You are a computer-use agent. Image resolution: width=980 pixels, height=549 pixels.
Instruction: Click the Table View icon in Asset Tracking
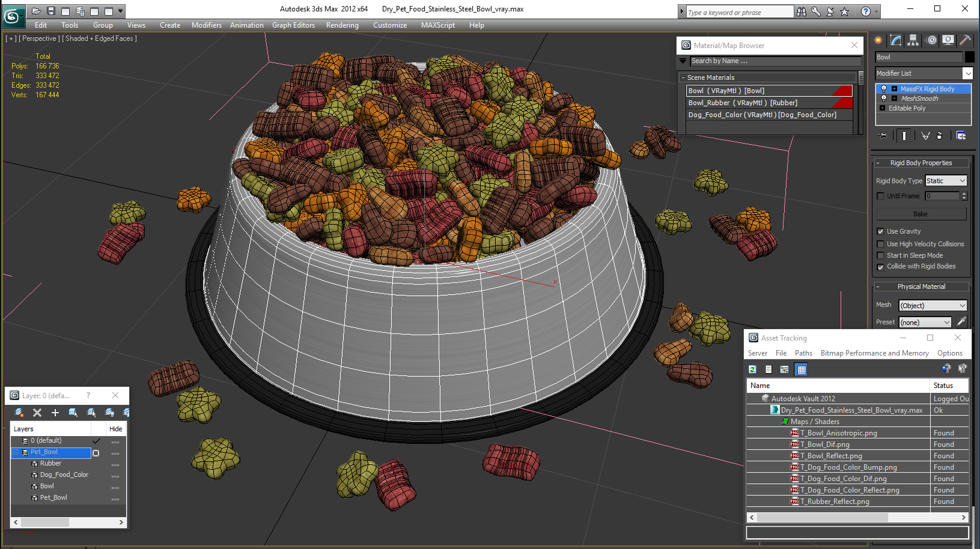pyautogui.click(x=802, y=369)
